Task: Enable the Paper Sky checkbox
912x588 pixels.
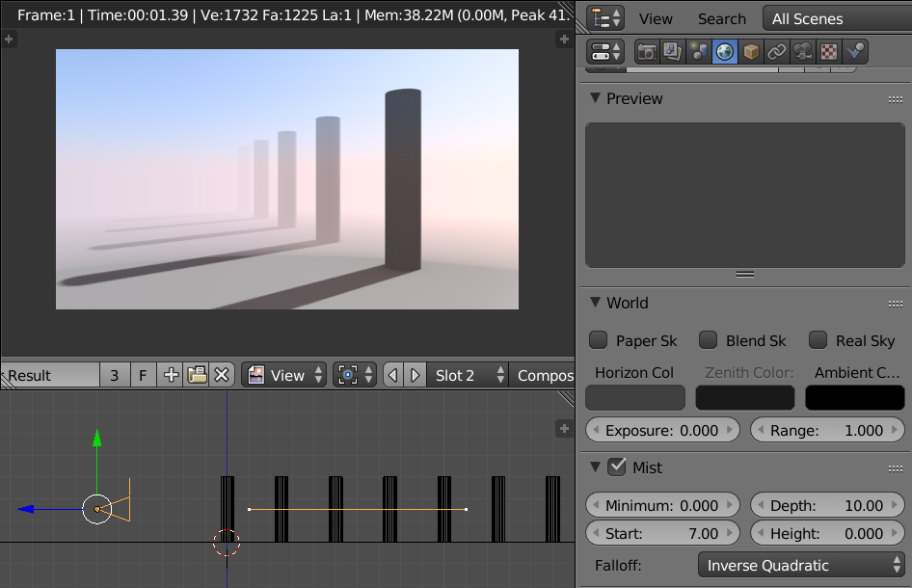Action: [599, 340]
